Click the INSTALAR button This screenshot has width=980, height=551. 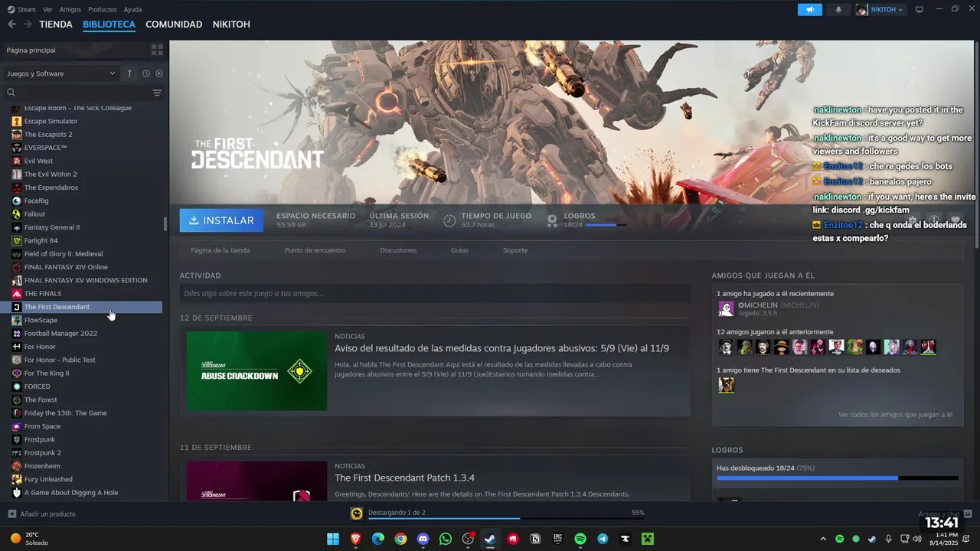click(x=221, y=220)
